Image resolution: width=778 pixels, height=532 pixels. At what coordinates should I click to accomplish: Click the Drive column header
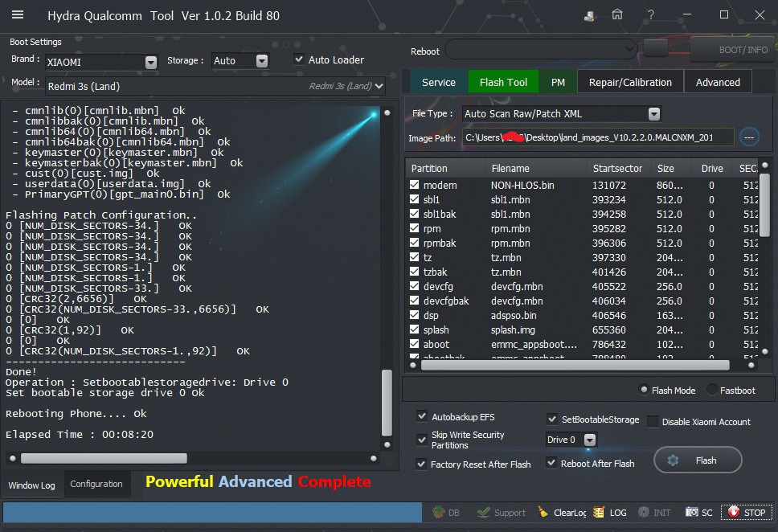pos(712,168)
